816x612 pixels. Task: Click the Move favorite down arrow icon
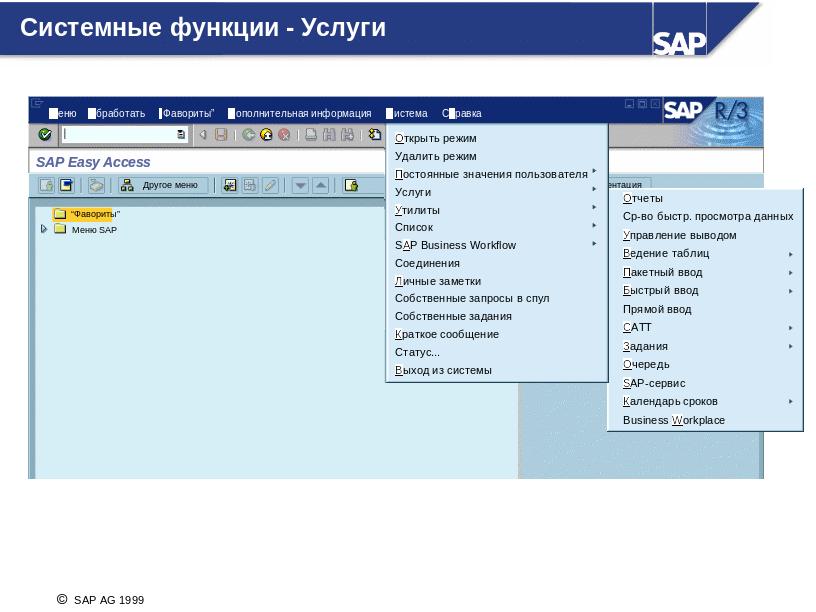click(300, 185)
